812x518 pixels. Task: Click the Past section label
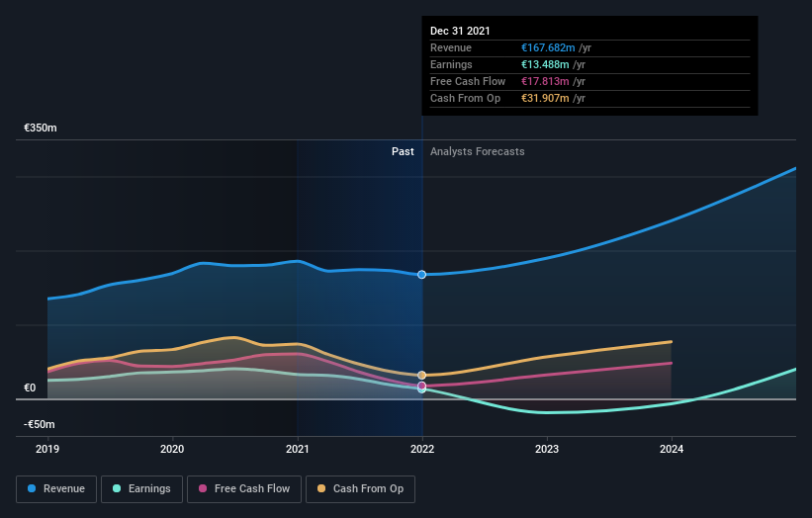(x=403, y=151)
